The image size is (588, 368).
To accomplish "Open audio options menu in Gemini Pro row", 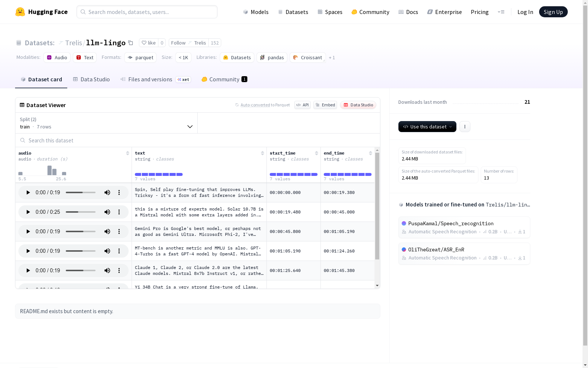I will pyautogui.click(x=119, y=231).
